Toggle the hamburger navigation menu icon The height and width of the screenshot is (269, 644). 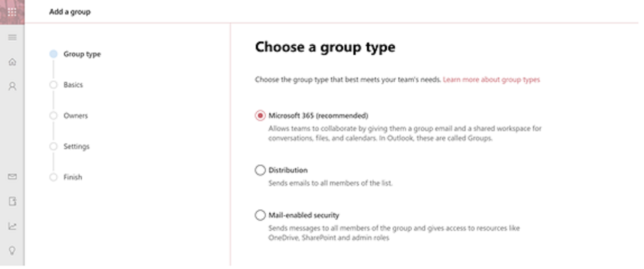click(x=12, y=37)
